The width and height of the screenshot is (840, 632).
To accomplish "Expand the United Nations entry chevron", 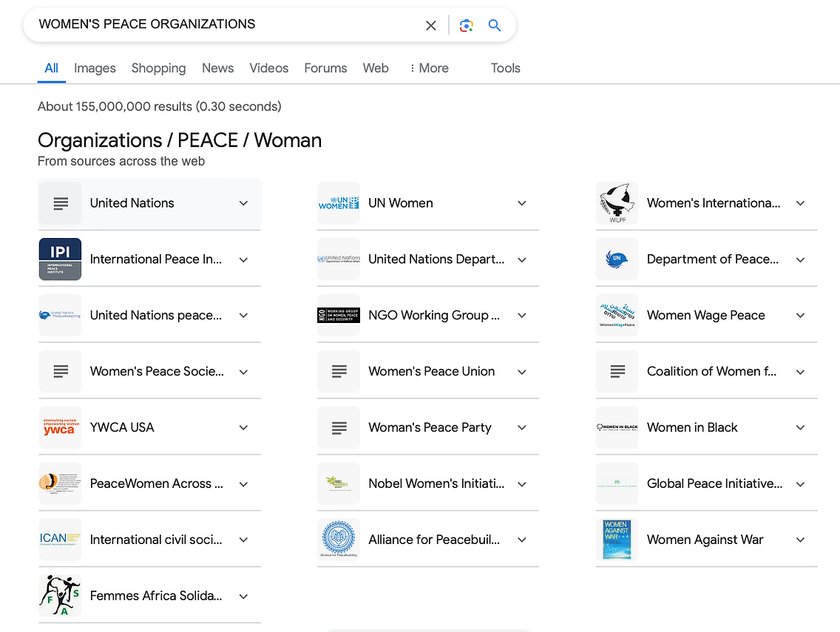I will click(x=243, y=203).
